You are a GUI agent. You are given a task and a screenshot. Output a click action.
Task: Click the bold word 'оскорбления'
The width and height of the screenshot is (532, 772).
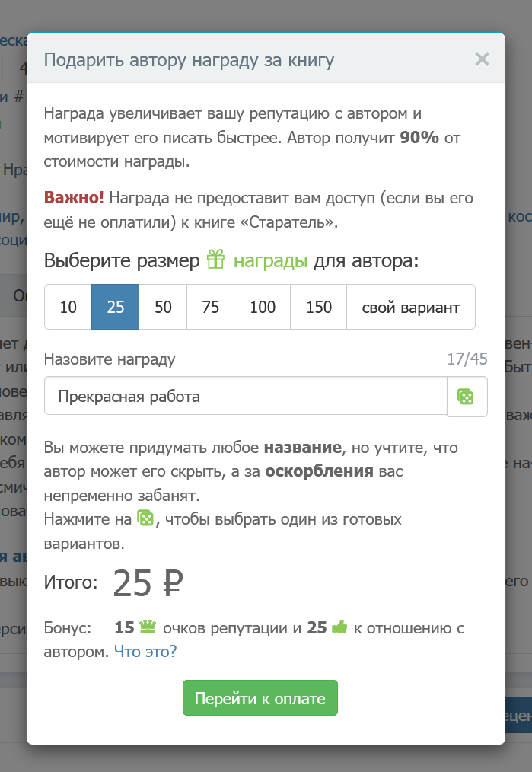[x=319, y=471]
